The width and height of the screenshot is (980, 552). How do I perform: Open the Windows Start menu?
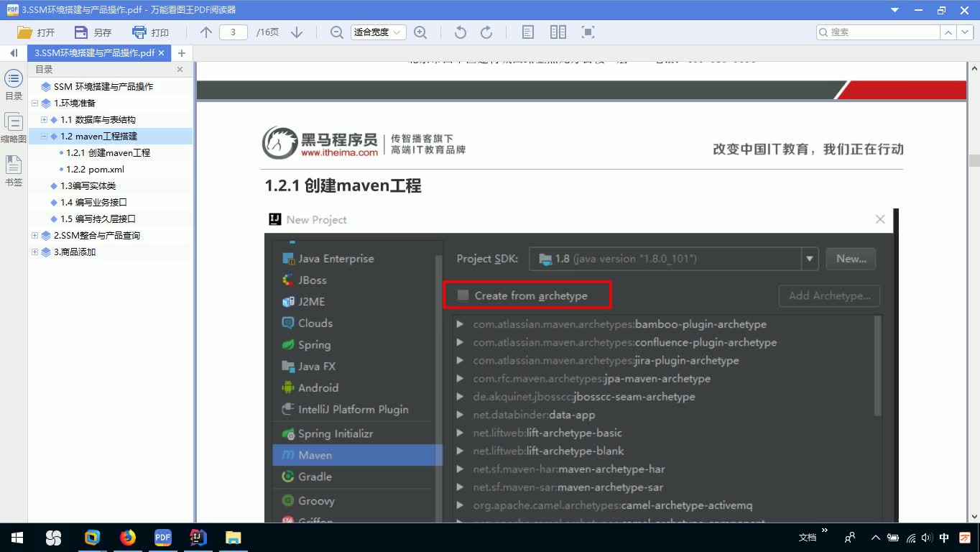pos(17,538)
